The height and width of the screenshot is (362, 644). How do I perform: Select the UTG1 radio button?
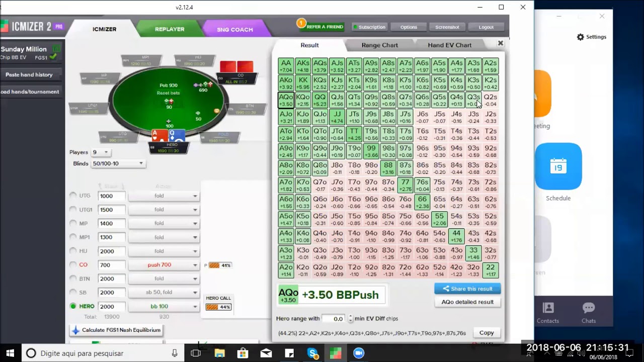point(73,209)
